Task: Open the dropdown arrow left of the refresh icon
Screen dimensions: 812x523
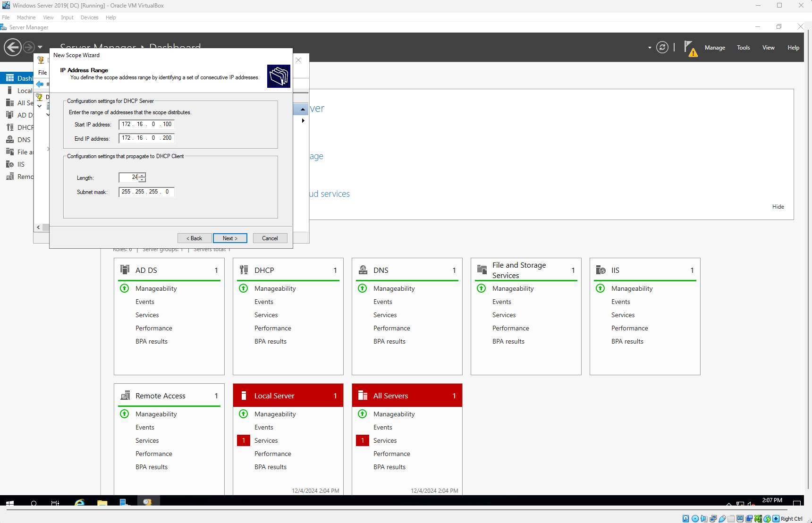Action: click(650, 48)
